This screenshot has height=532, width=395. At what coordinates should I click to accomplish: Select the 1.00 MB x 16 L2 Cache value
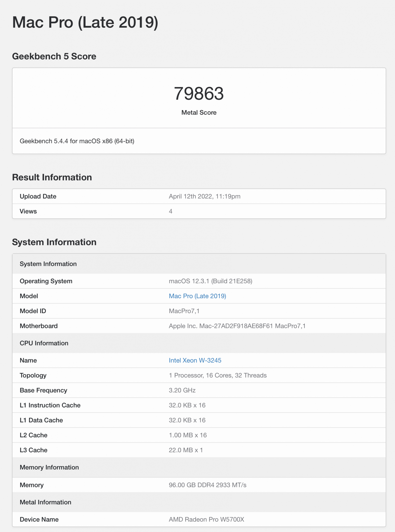tap(188, 435)
